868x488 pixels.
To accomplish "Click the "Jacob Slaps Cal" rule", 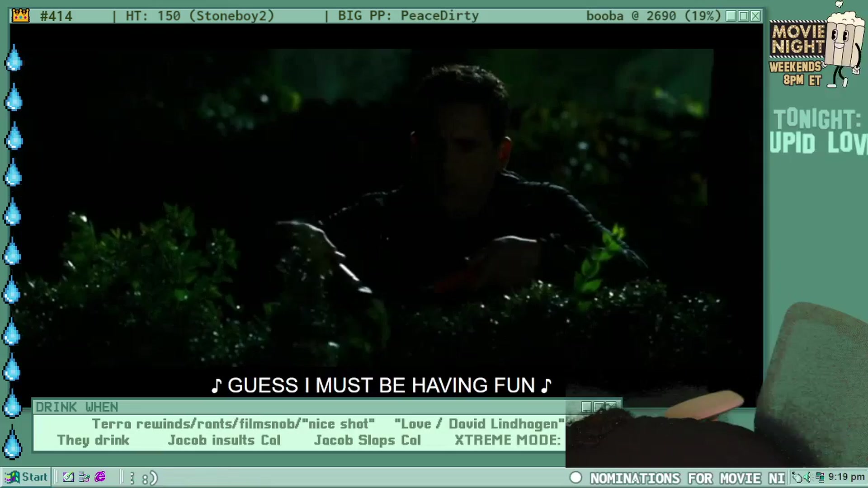I will (x=368, y=440).
